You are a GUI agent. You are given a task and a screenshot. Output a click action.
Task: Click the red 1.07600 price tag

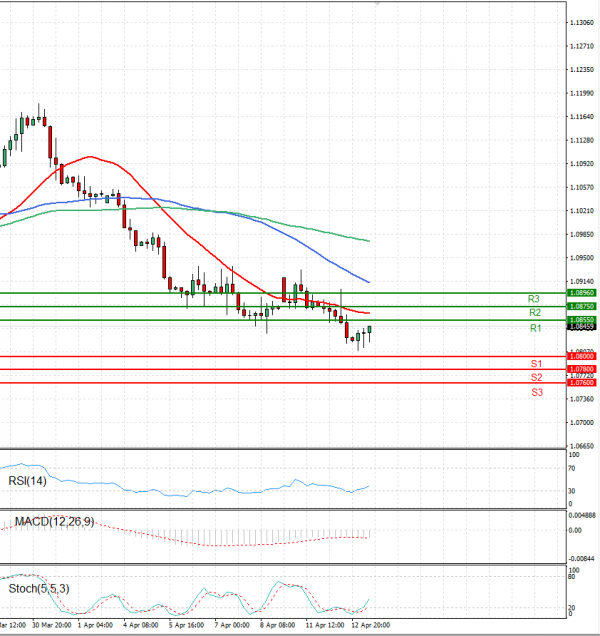[x=582, y=383]
